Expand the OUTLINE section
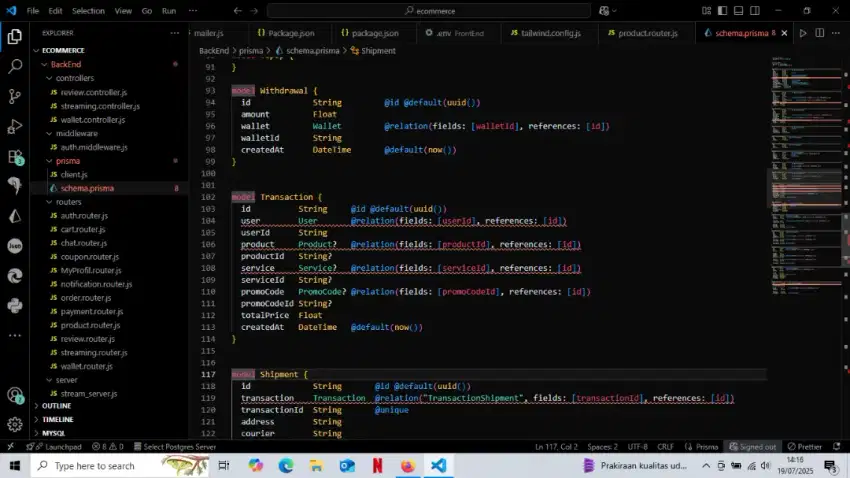The width and height of the screenshot is (850, 478). [x=56, y=405]
